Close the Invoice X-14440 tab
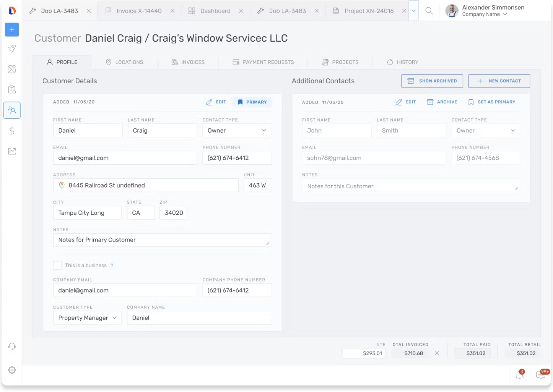 pyautogui.click(x=172, y=11)
